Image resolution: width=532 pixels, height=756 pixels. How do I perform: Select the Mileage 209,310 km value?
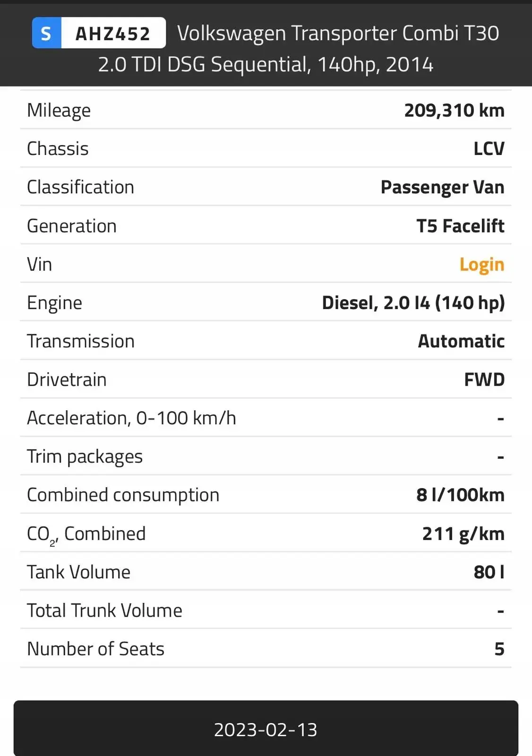pyautogui.click(x=454, y=111)
